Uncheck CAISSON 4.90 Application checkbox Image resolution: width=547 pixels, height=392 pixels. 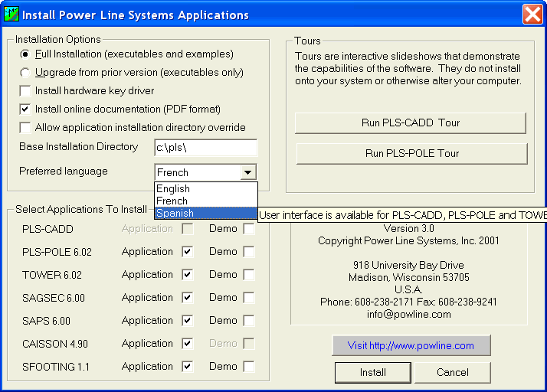click(188, 344)
